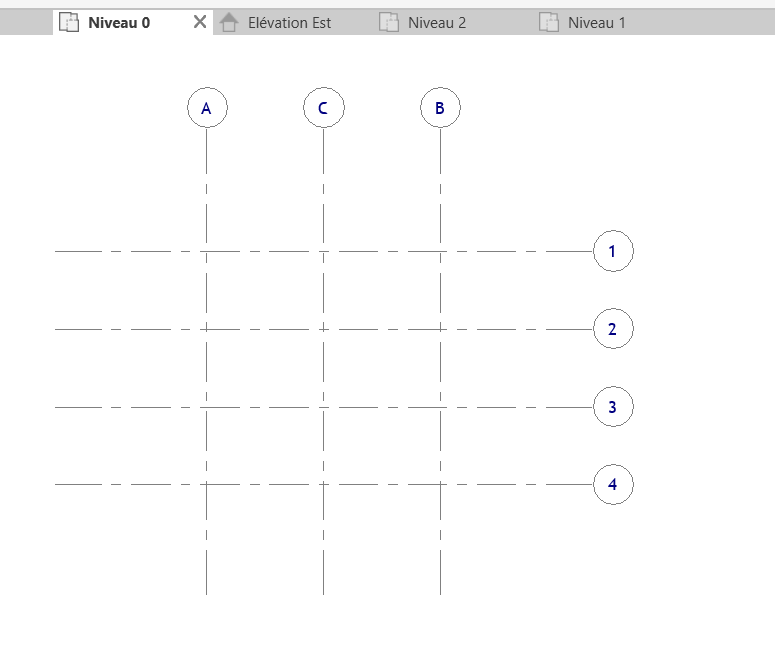
Task: Click the plan icon beside Niveau 2
Action: click(x=389, y=22)
